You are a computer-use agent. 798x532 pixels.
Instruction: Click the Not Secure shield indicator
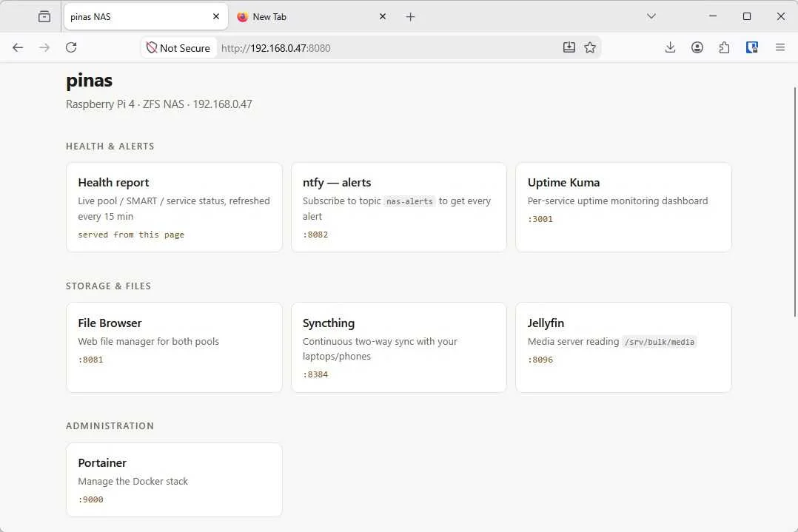178,48
